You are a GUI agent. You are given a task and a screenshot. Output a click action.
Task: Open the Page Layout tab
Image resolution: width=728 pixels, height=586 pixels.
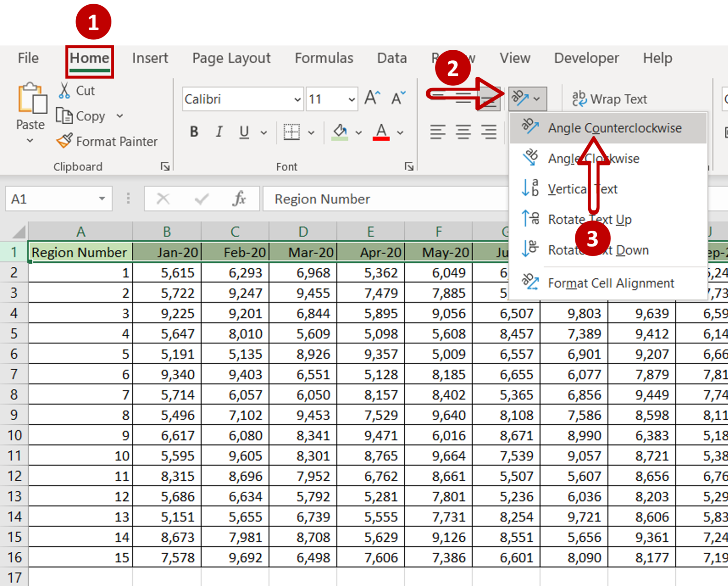(x=231, y=58)
